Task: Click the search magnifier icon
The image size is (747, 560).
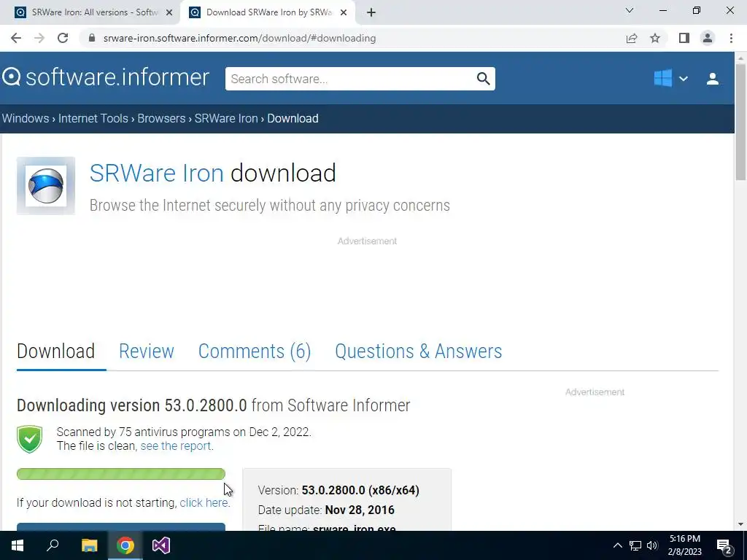Action: 483,79
